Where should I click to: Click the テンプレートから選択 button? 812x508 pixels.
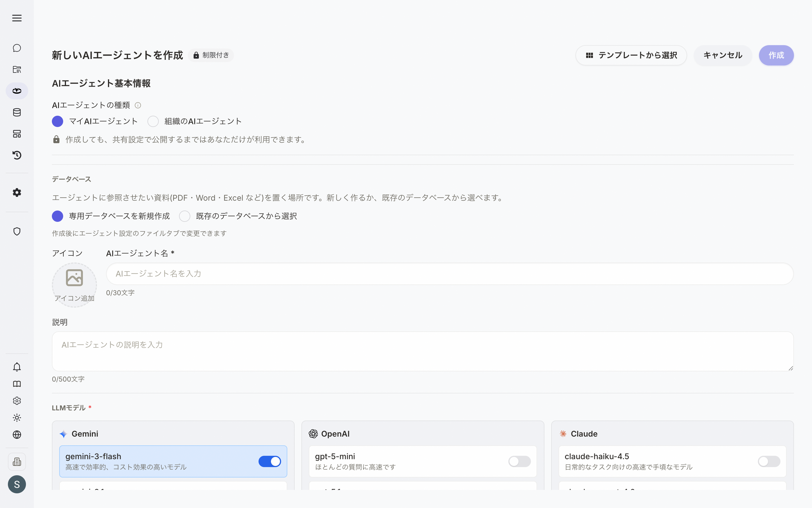point(631,55)
